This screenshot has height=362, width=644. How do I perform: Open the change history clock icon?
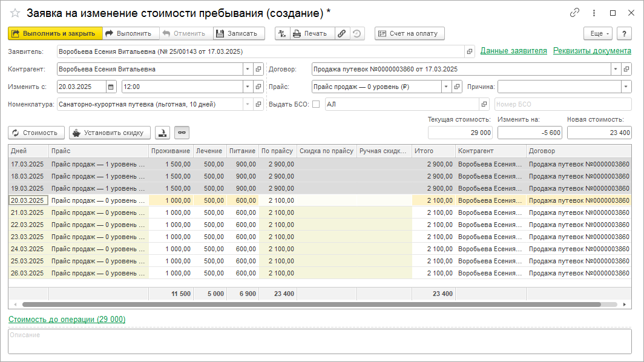coord(357,34)
